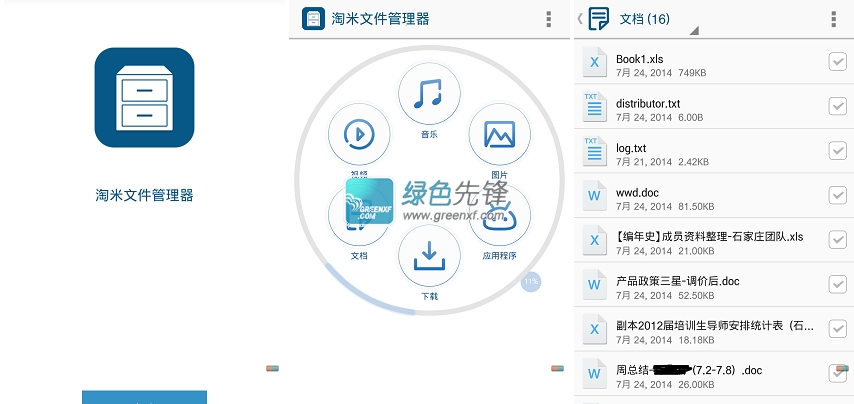Click the 21.00KB size entry
The width and height of the screenshot is (854, 404).
point(696,251)
